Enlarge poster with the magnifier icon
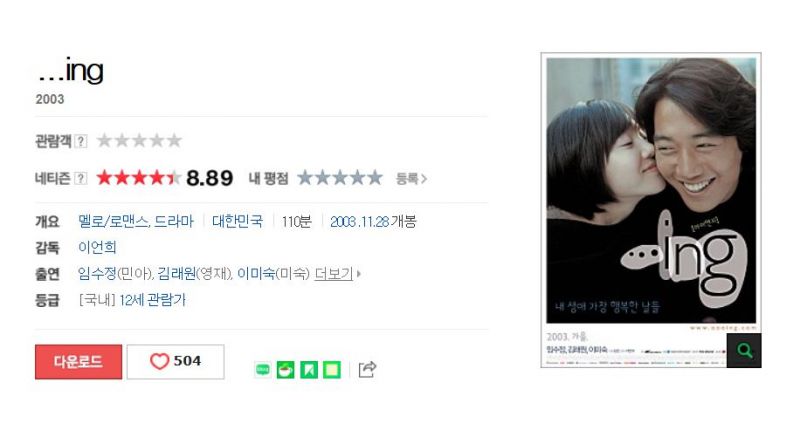 (x=744, y=350)
